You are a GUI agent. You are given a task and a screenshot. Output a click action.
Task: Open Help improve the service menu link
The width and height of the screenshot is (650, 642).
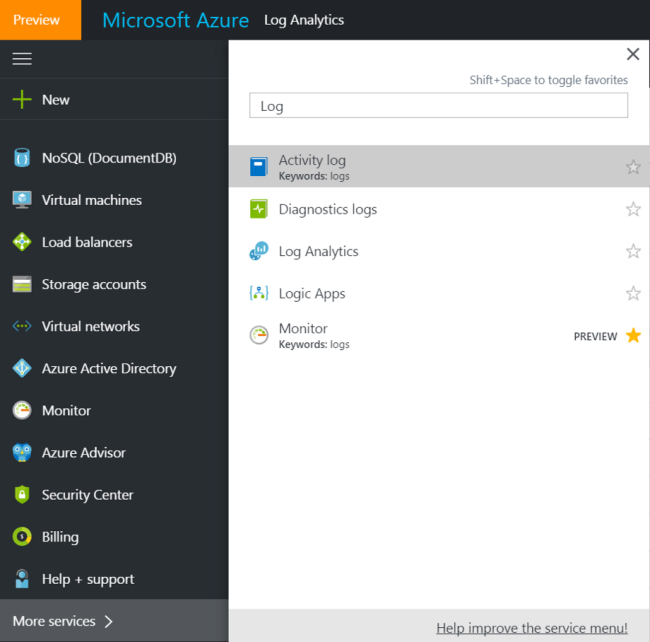[532, 628]
